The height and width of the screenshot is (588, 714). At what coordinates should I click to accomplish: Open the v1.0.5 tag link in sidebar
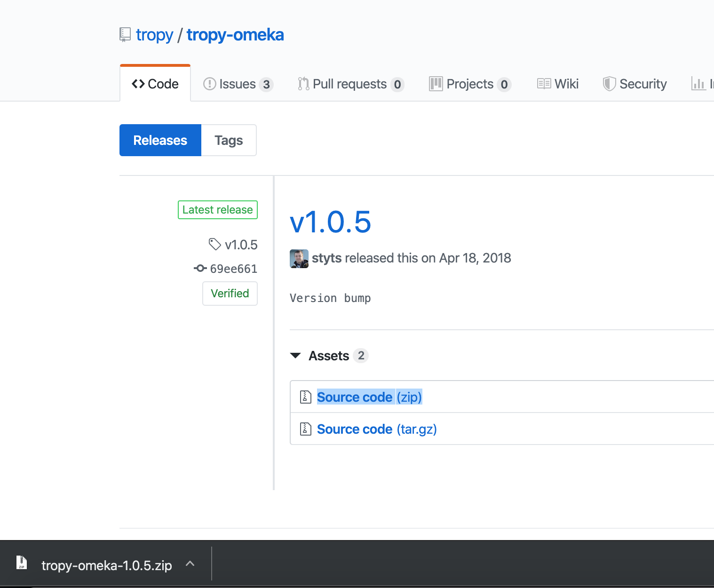(x=241, y=245)
